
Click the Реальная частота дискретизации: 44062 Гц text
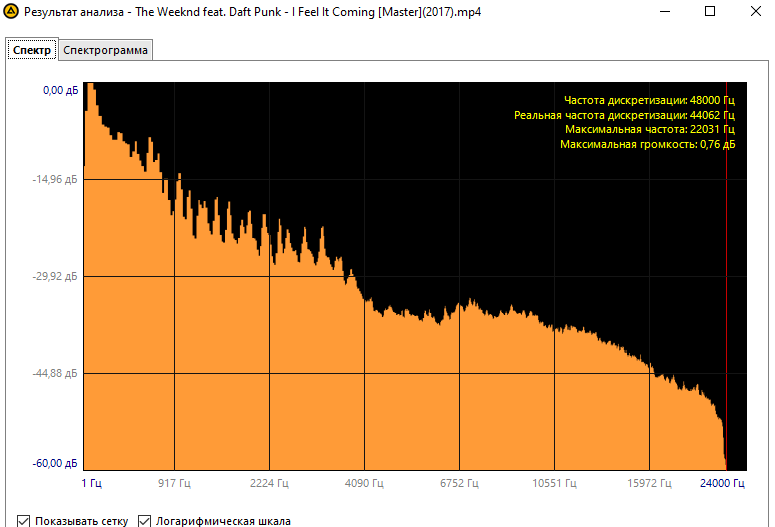pyautogui.click(x=624, y=115)
